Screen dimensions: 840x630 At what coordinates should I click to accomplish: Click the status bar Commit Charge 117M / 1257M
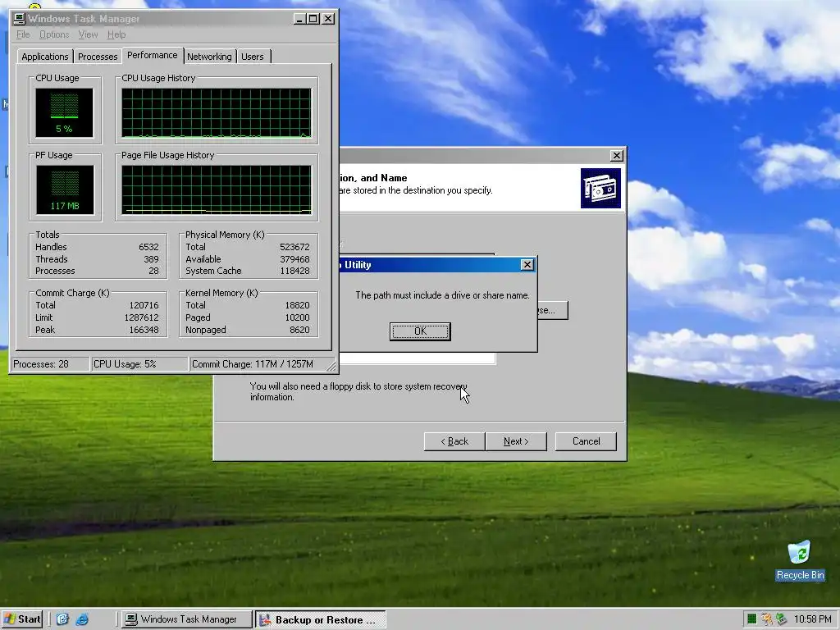tap(260, 364)
